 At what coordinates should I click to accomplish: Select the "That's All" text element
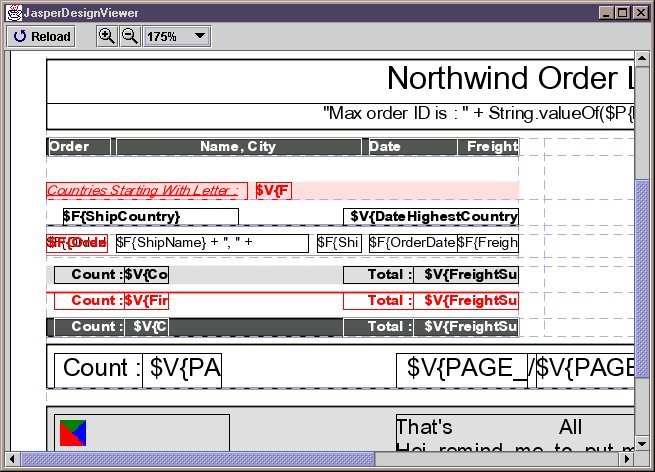pos(515,432)
